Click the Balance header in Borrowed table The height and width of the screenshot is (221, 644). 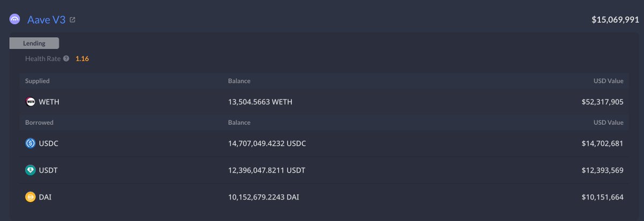tap(239, 123)
